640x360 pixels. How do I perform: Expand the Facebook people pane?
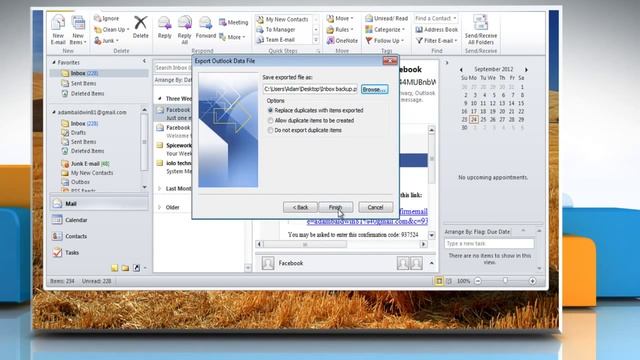coord(431,263)
